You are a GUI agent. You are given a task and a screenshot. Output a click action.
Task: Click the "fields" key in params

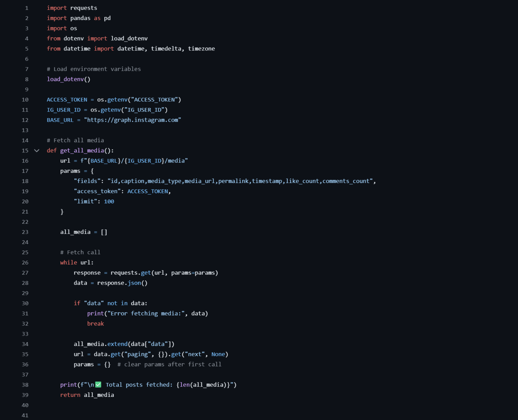87,181
